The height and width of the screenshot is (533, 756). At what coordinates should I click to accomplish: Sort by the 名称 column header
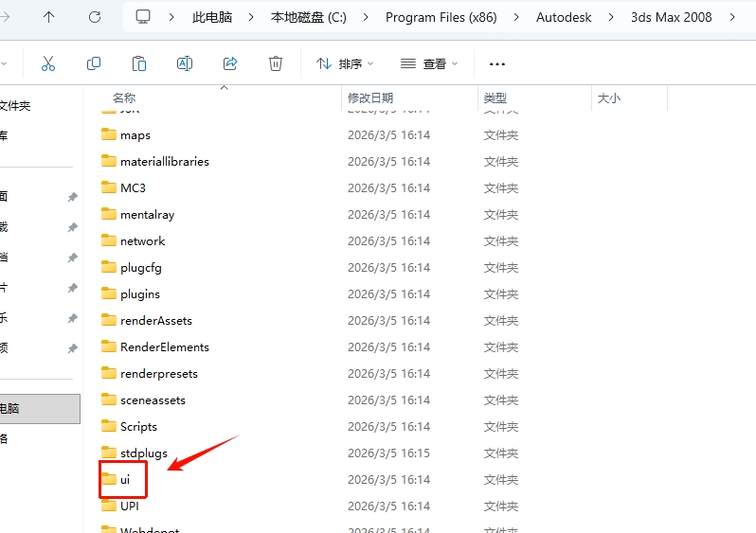pos(124,98)
